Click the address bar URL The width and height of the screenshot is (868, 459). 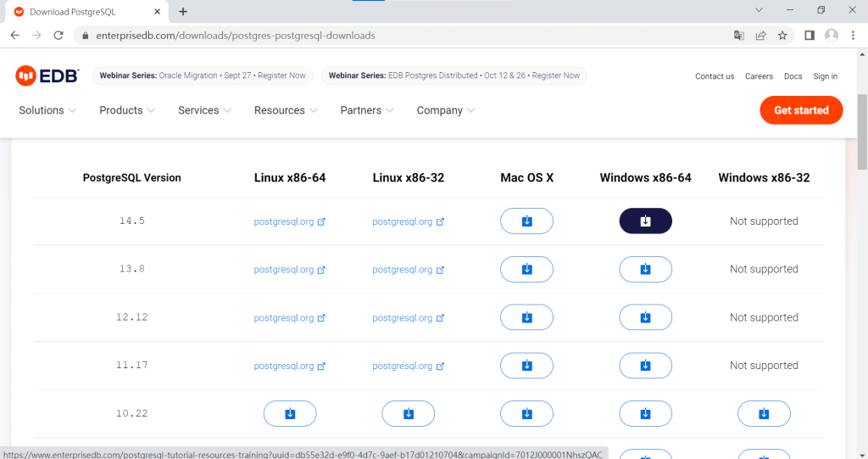pos(236,36)
